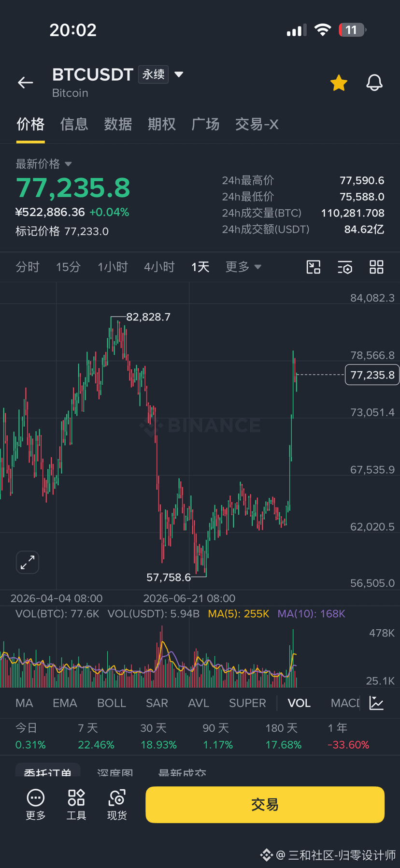Open the 工具 icon

76,805
